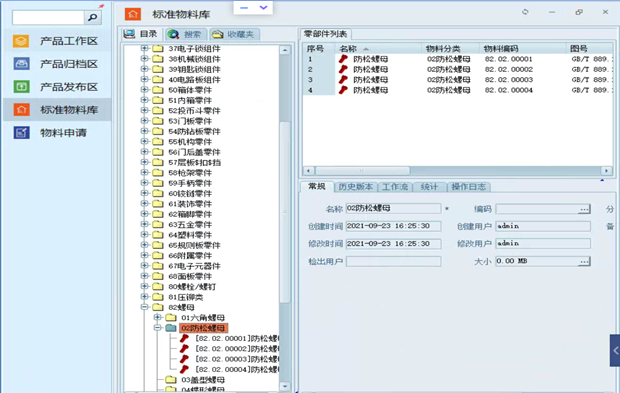Click the orange home icon beside 标准物料库 title
Image resolution: width=620 pixels, height=393 pixels.
(133, 14)
